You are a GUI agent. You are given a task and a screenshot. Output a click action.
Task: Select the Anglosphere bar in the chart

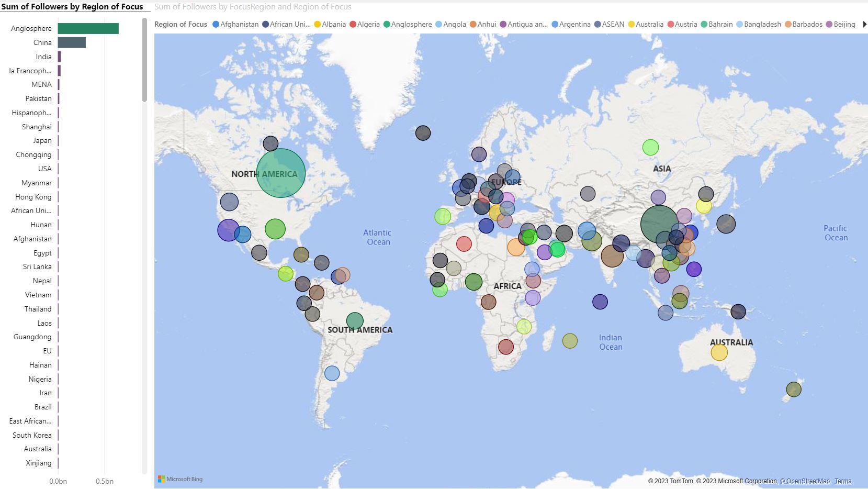point(87,28)
